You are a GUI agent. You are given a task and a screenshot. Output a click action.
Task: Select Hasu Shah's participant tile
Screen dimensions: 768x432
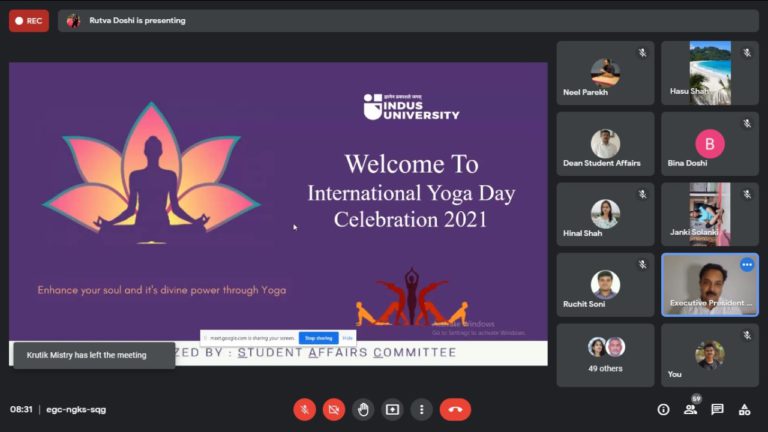click(710, 73)
